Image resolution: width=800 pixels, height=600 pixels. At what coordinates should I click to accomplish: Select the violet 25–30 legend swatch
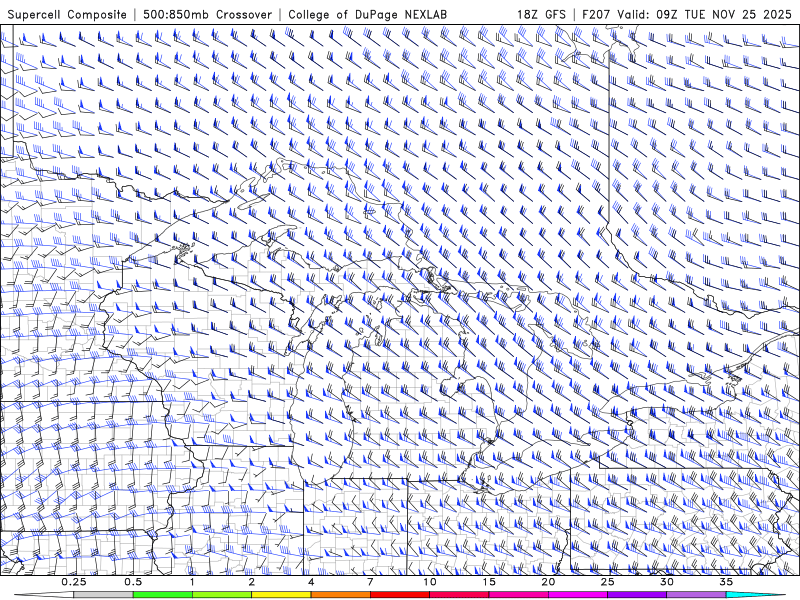pyautogui.click(x=637, y=595)
